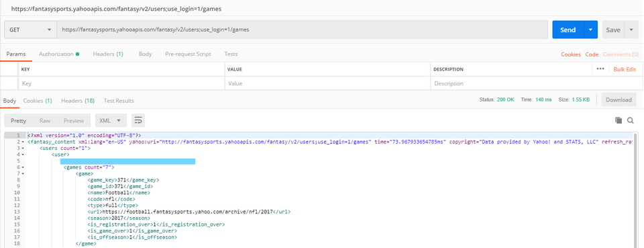Click the blue Send button

tap(568, 30)
